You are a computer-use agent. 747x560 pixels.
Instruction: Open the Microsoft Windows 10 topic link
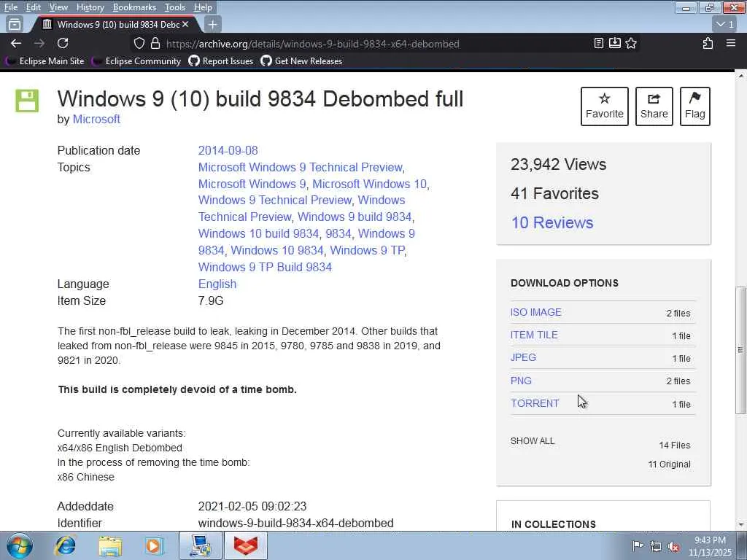369,184
